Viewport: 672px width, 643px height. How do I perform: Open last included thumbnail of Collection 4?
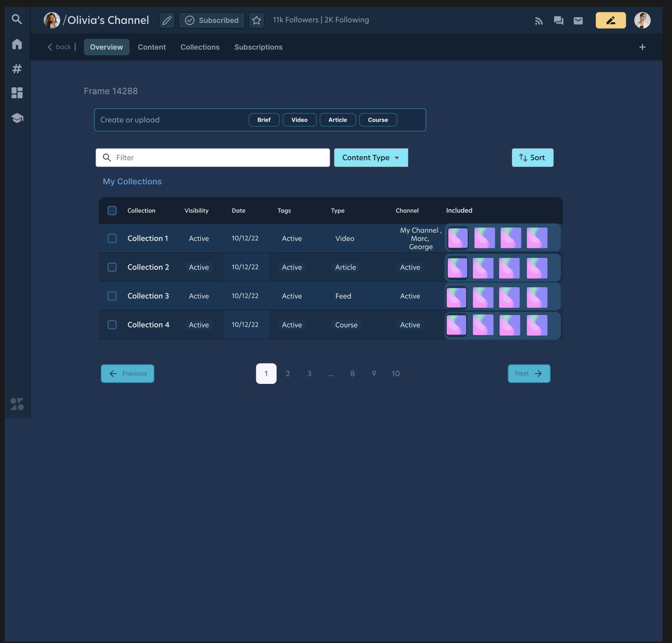point(537,325)
